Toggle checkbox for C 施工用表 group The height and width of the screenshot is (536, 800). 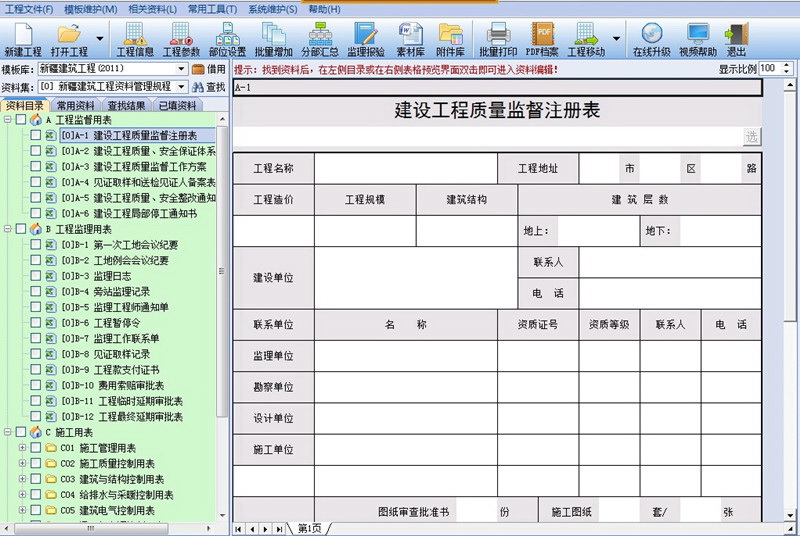point(20,432)
